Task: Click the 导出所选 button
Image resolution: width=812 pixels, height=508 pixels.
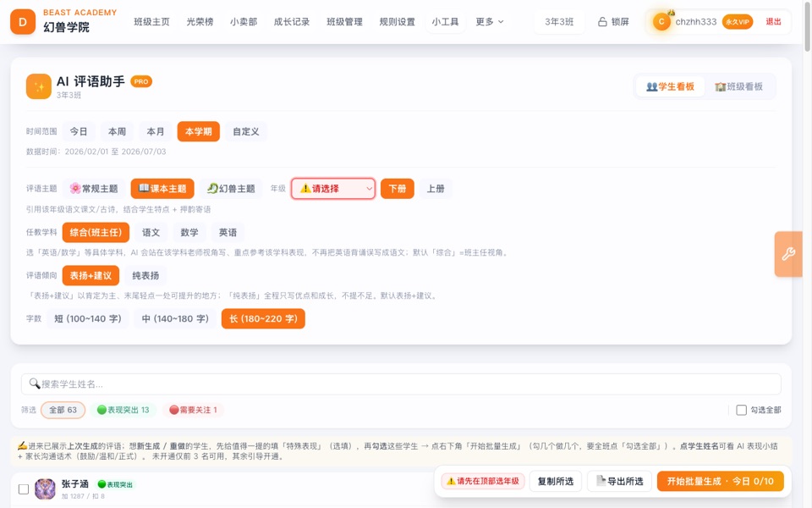Action: pos(619,481)
